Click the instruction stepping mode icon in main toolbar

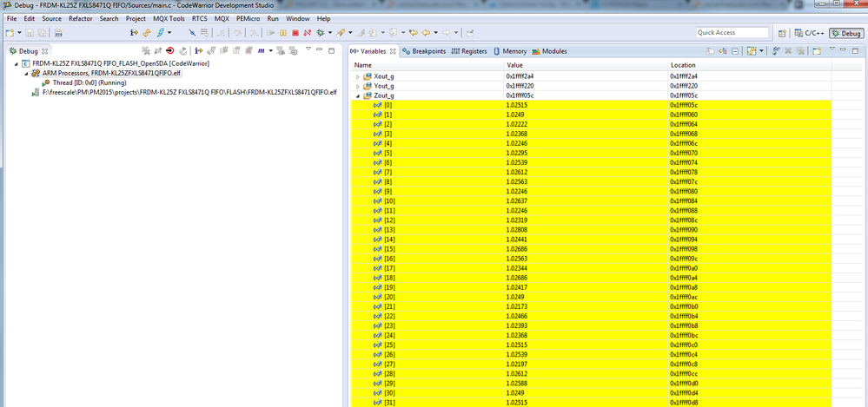pyautogui.click(x=134, y=33)
